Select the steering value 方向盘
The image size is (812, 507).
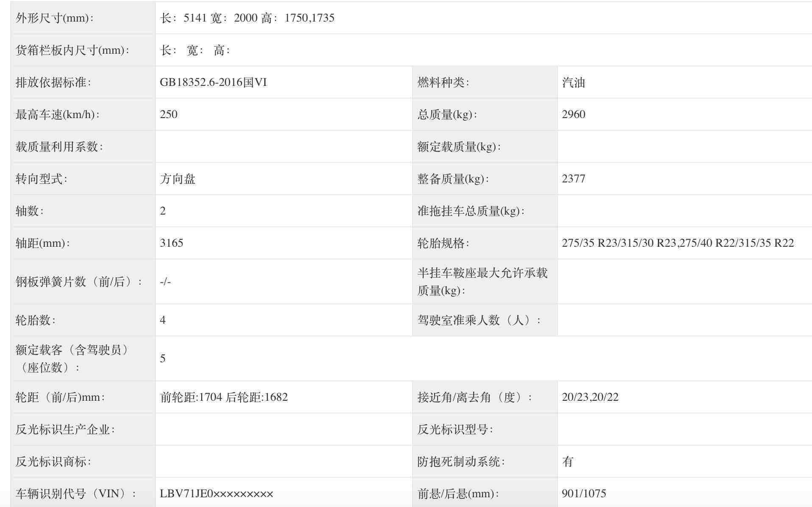tap(177, 179)
